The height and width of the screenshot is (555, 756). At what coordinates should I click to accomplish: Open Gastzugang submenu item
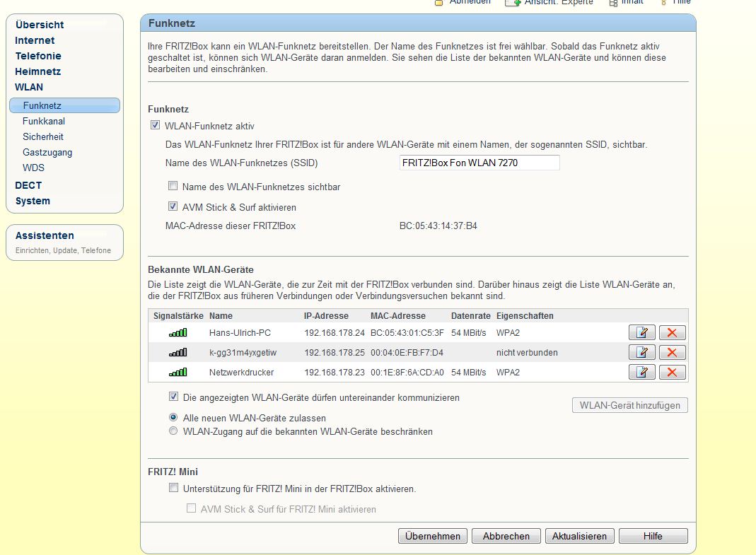click(47, 153)
